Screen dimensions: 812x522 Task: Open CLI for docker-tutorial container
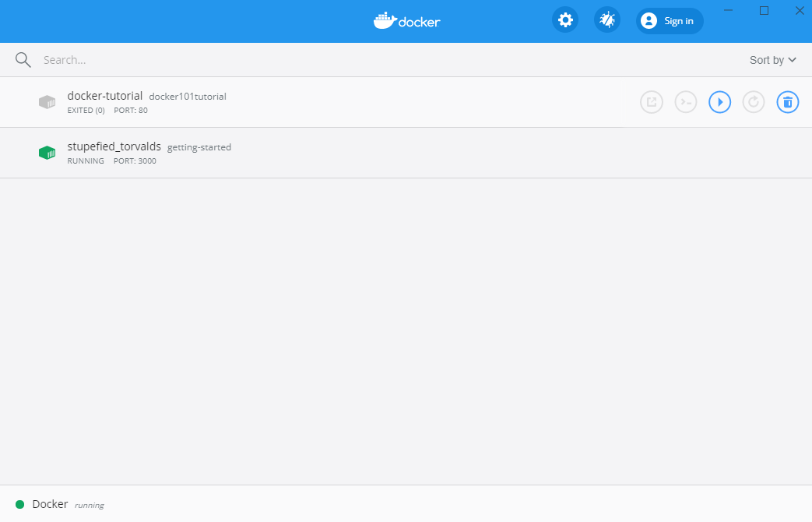pos(686,102)
